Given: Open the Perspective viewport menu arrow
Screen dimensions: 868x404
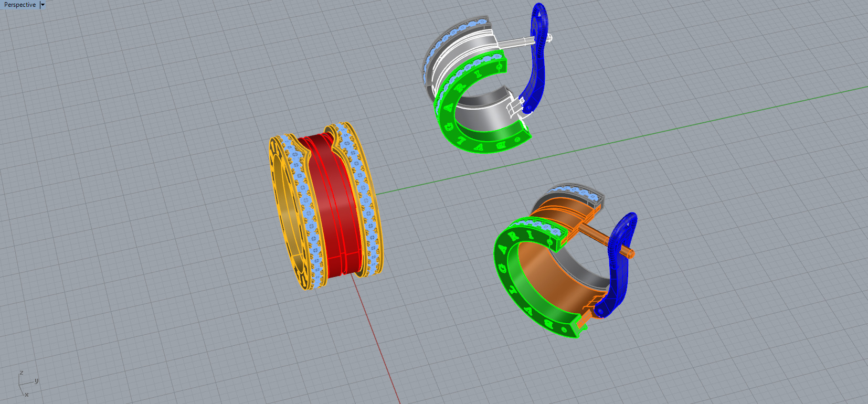Looking at the screenshot, I should (43, 5).
